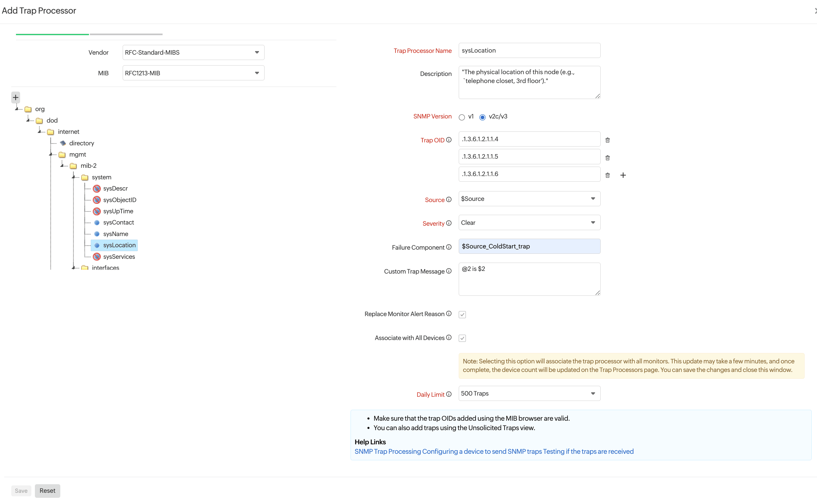Open the Vendor dropdown
This screenshot has height=504, width=817.
(x=193, y=52)
